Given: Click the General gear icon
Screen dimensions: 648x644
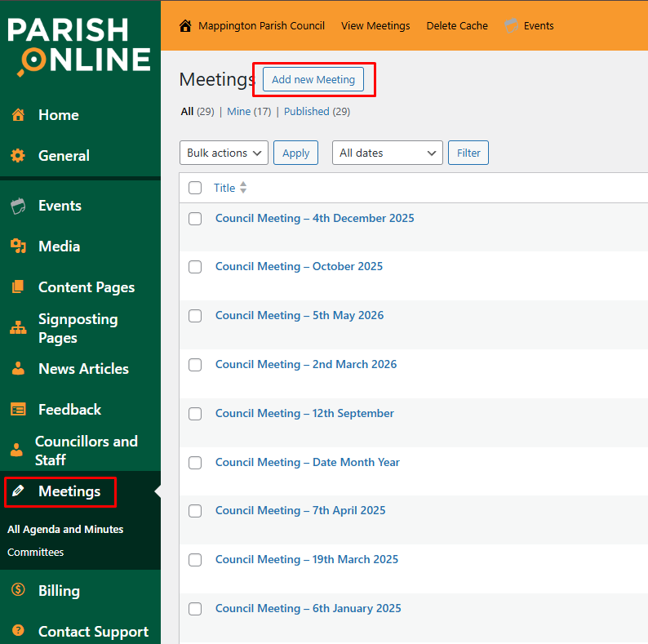Looking at the screenshot, I should (18, 156).
